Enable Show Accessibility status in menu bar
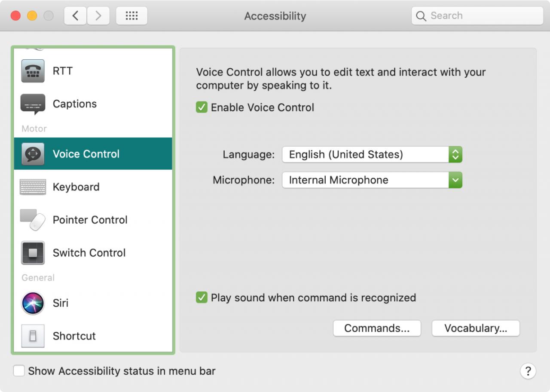The height and width of the screenshot is (392, 550). (x=19, y=371)
